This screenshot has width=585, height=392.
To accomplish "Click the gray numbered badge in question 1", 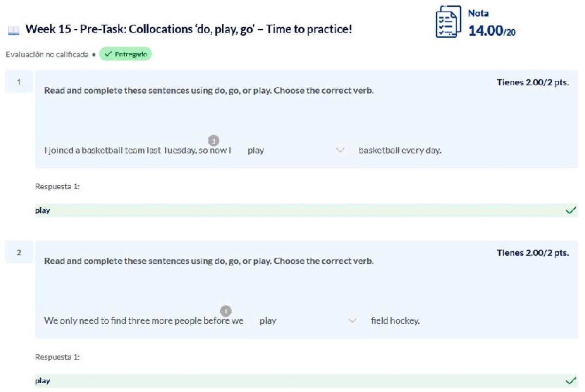I will click(x=214, y=140).
